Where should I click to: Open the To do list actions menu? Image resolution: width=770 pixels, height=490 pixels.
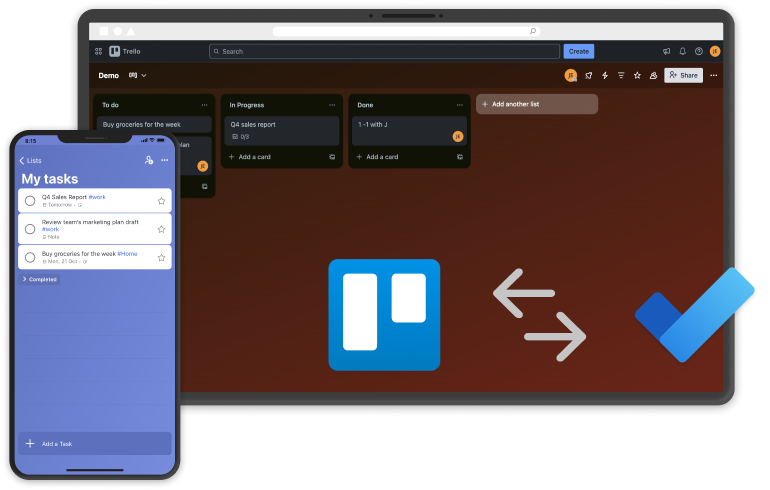(204, 105)
